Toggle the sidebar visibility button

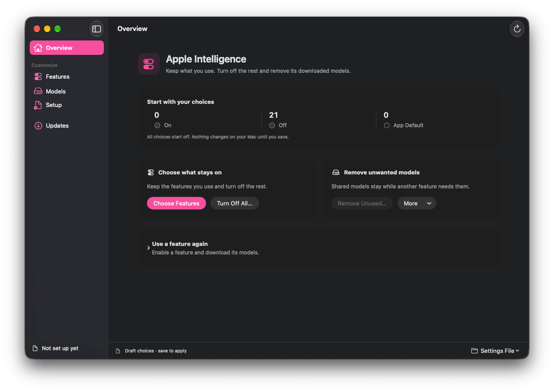click(97, 29)
